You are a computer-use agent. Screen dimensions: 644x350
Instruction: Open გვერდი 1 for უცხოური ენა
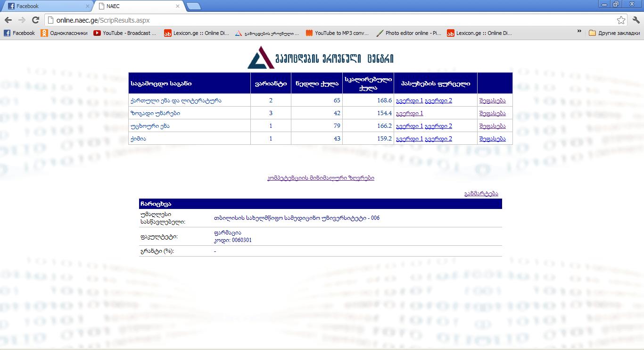tap(410, 126)
